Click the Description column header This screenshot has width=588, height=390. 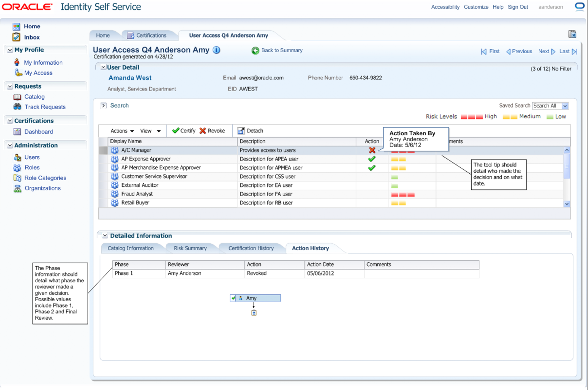[296, 141]
